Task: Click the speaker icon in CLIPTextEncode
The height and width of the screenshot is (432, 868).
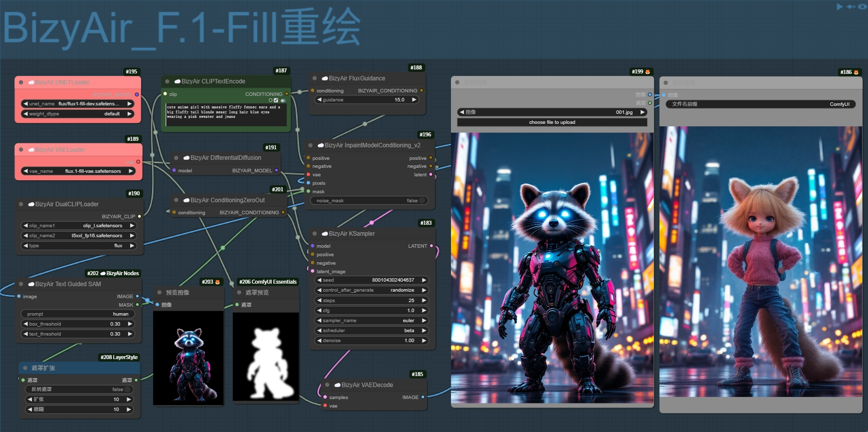Action: [x=283, y=100]
